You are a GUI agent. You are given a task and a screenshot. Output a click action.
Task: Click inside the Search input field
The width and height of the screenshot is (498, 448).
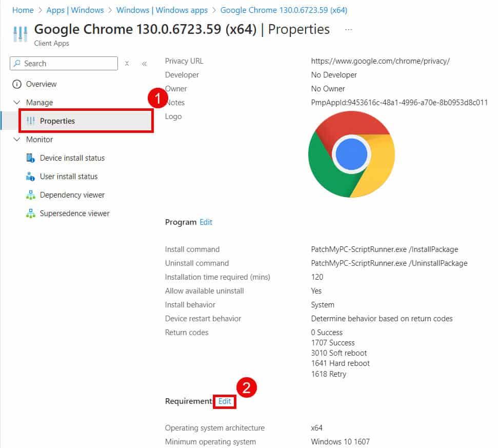[64, 63]
